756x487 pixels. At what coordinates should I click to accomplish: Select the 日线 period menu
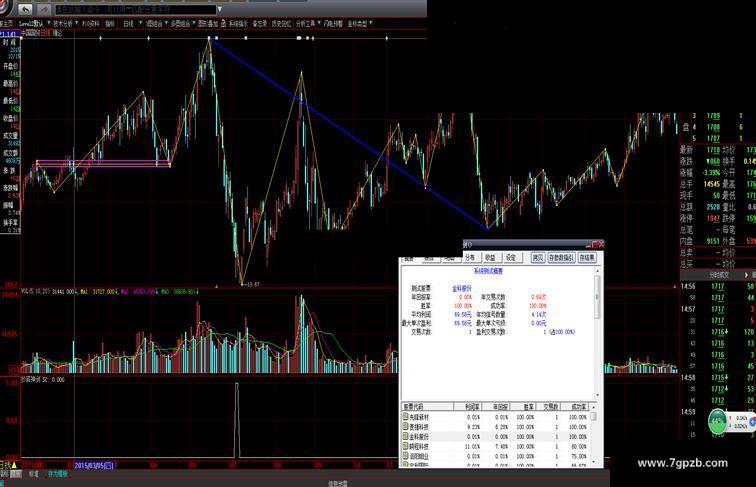(128, 23)
